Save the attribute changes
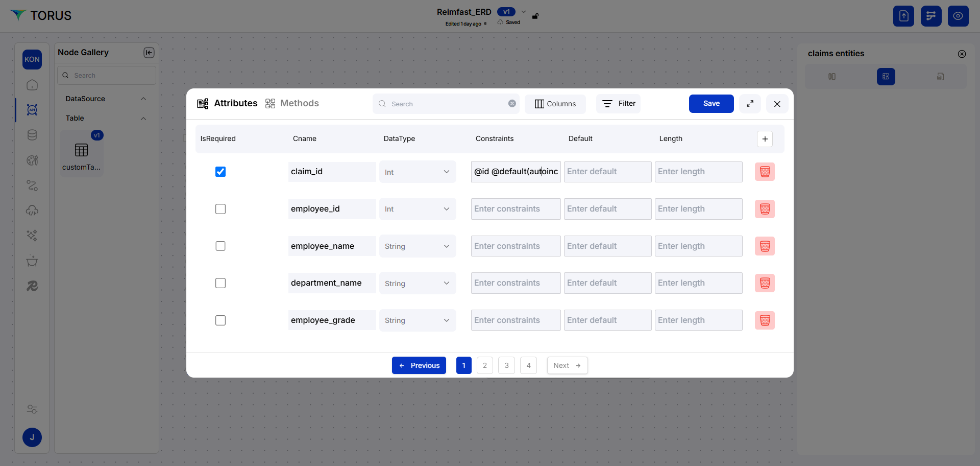This screenshot has height=466, width=980. [x=711, y=104]
